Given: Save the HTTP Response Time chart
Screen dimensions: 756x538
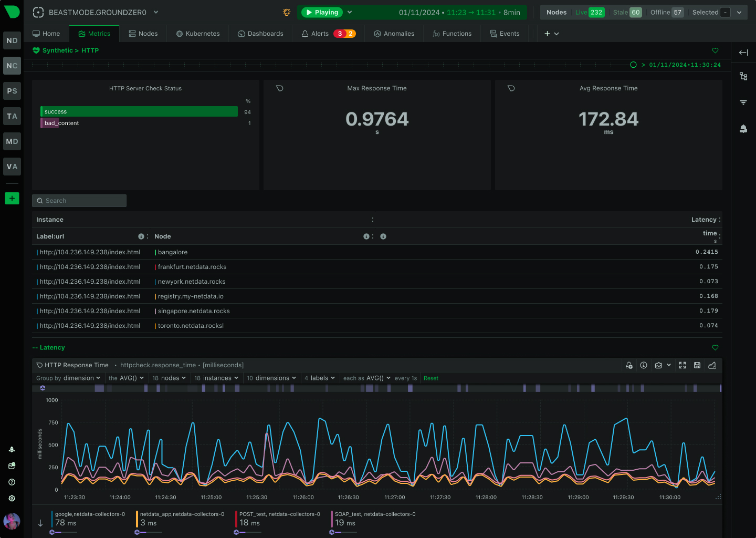Looking at the screenshot, I should [x=697, y=365].
